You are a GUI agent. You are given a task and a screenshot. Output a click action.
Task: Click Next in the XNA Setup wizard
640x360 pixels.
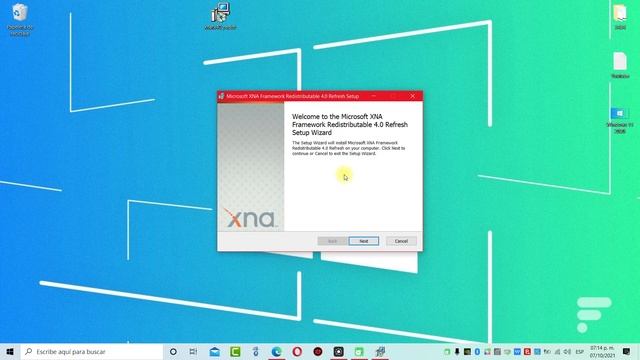click(x=364, y=241)
